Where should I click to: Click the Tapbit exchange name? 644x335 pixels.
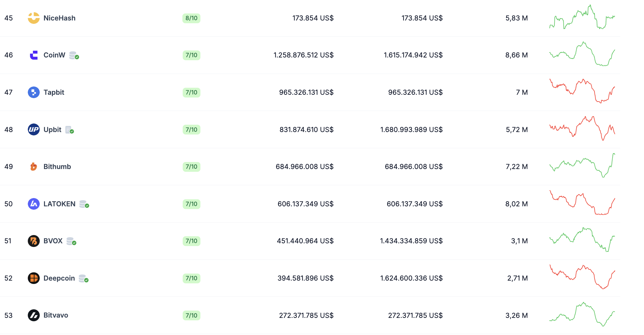[54, 92]
